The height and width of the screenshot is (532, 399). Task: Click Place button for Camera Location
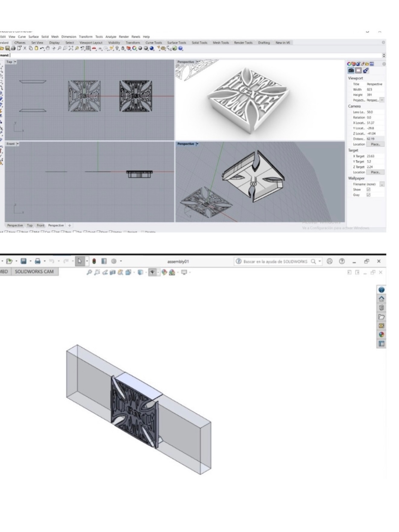click(375, 144)
